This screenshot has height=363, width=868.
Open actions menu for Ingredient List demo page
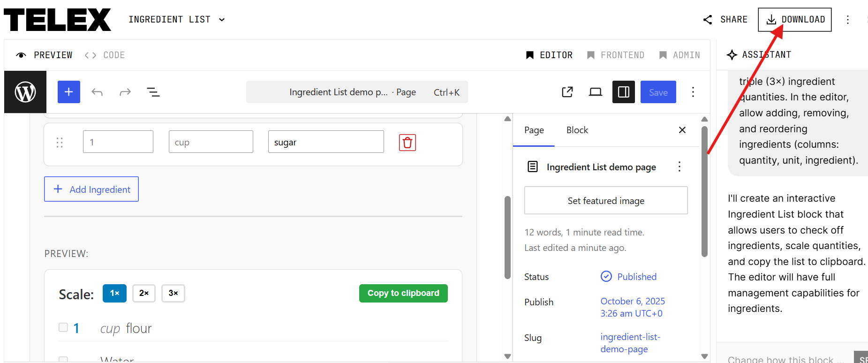[679, 167]
